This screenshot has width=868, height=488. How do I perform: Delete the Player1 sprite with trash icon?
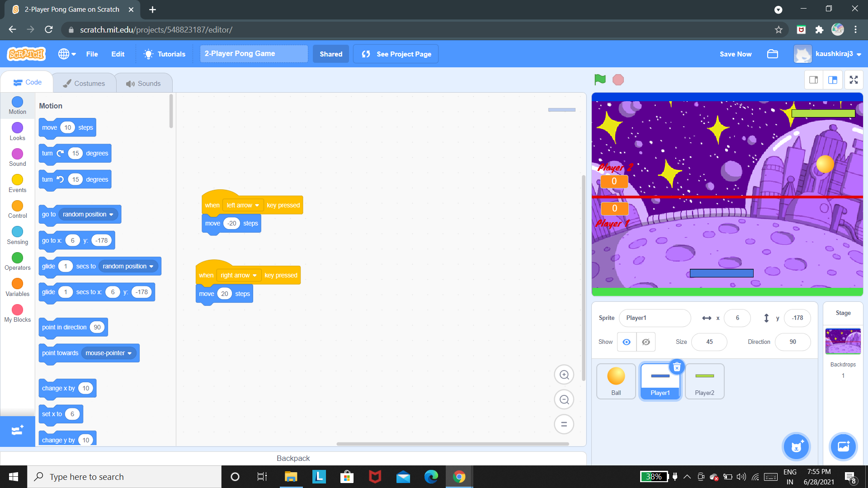[x=677, y=367]
